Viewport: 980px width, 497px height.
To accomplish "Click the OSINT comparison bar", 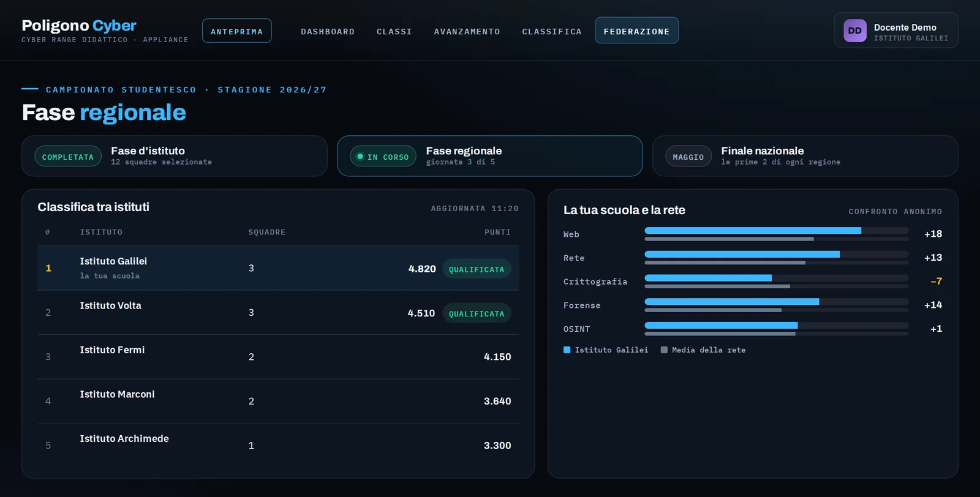I will (x=777, y=329).
